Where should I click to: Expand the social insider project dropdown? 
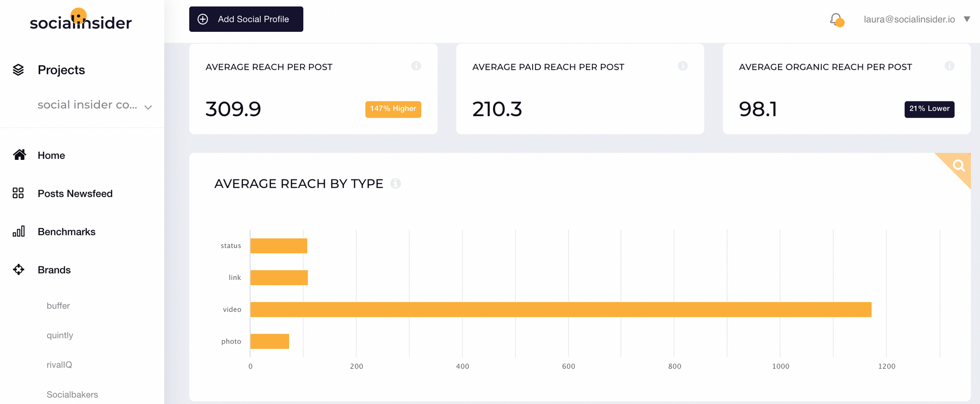[148, 107]
